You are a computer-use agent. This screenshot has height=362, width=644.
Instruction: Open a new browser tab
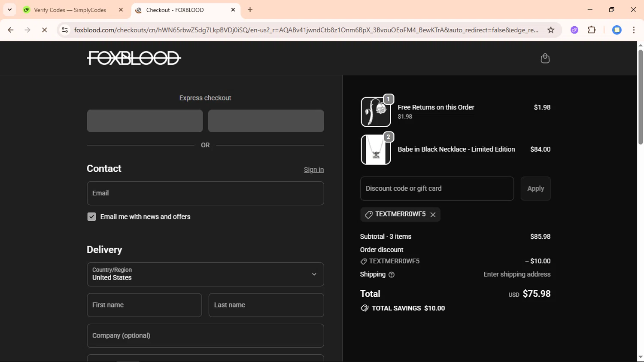[250, 10]
